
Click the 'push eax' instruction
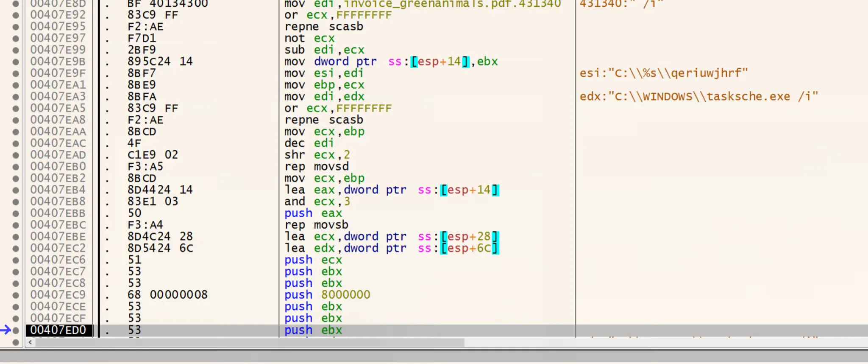point(313,213)
